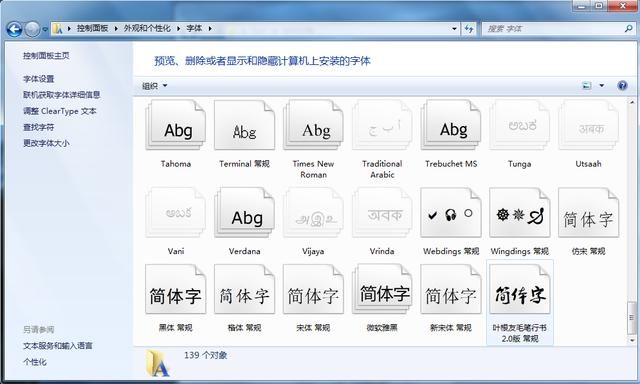This screenshot has height=384, width=640.
Task: Click the fonts folder icon in status pane
Action: pos(158,363)
